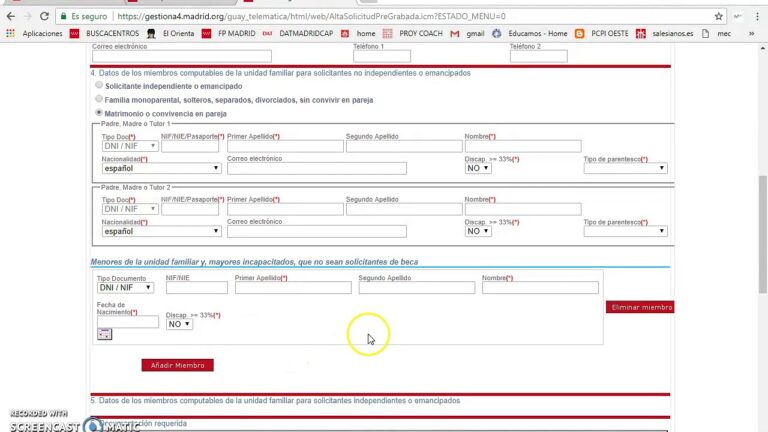The width and height of the screenshot is (768, 432).
Task: Click the 'Menores de la unidad familiar' heading
Action: pos(254,262)
